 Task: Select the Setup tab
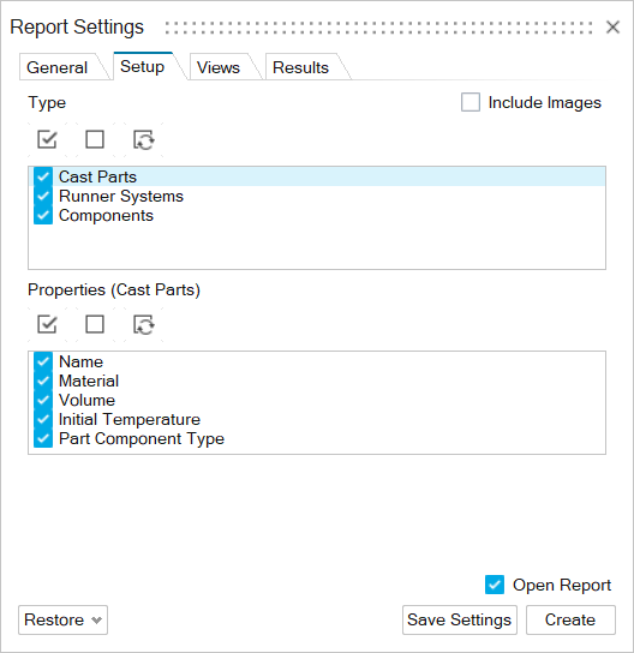click(x=142, y=67)
